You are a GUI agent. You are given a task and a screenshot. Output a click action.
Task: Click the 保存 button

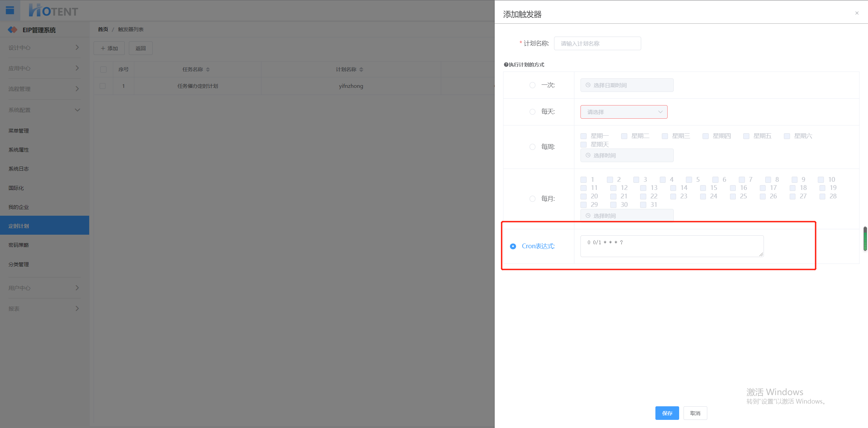[x=667, y=413]
